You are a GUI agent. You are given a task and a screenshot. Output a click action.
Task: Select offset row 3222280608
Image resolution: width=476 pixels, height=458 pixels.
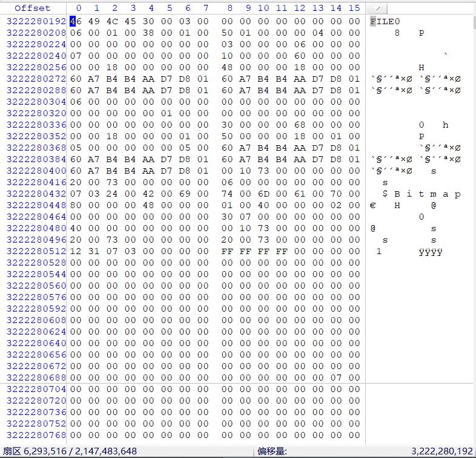click(36, 320)
